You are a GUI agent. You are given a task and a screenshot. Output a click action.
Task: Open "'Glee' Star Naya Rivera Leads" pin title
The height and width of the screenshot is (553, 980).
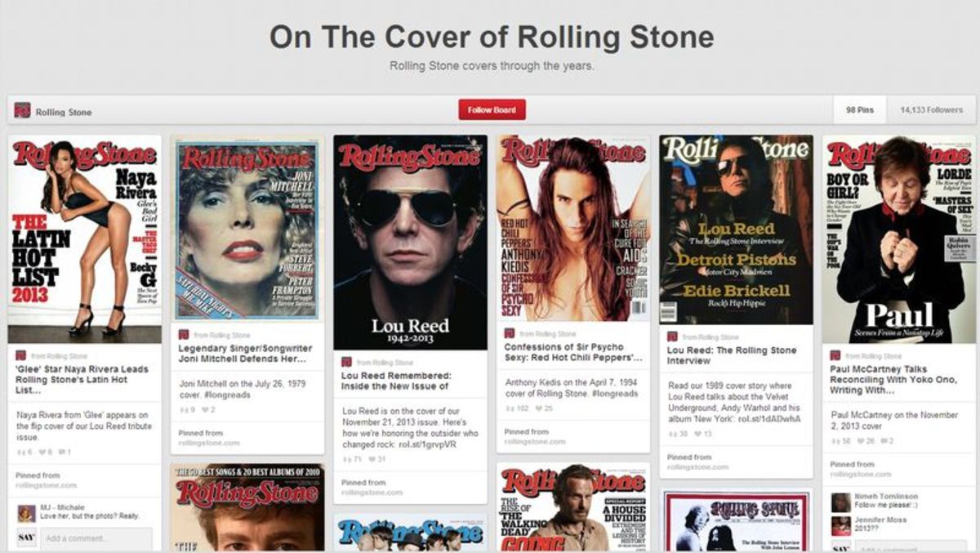tap(82, 379)
